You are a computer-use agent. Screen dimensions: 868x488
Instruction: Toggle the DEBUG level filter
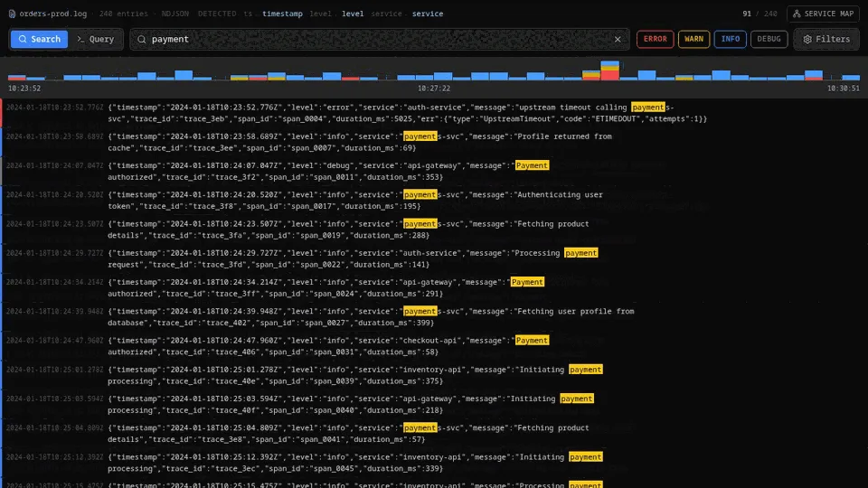click(x=769, y=39)
